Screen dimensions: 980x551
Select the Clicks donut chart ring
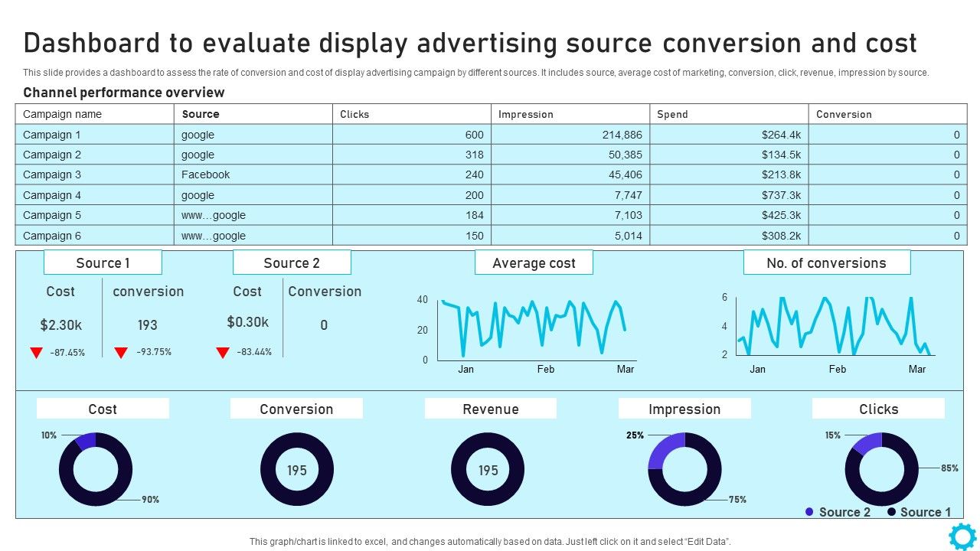pos(881,469)
